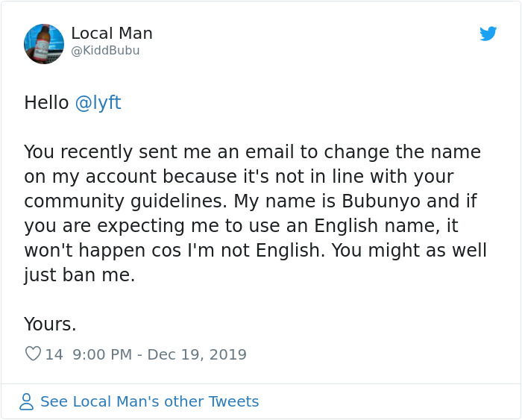This screenshot has height=420, width=522.
Task: Click the person icon in the footer
Action: point(27,402)
